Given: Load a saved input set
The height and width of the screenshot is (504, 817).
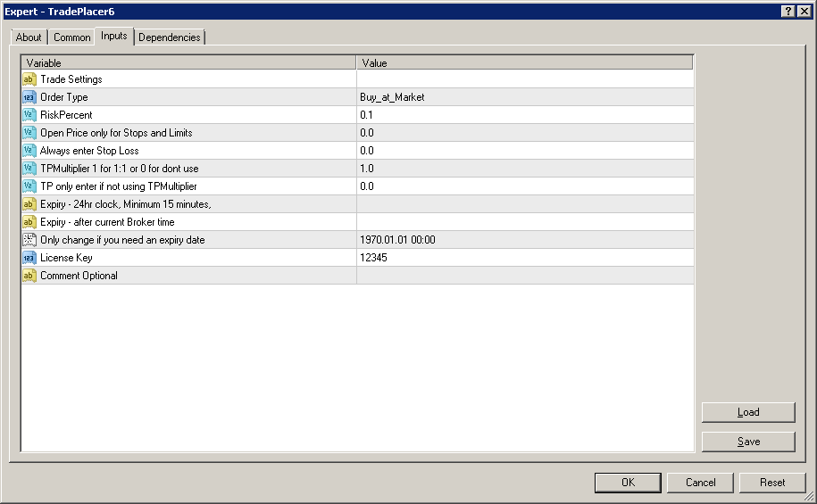Looking at the screenshot, I should [748, 412].
